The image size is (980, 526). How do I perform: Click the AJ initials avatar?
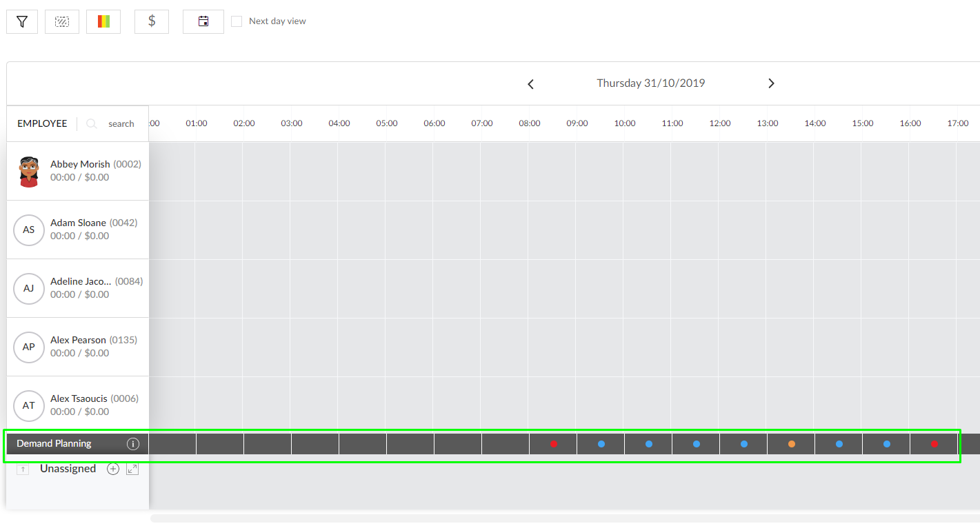pyautogui.click(x=29, y=288)
